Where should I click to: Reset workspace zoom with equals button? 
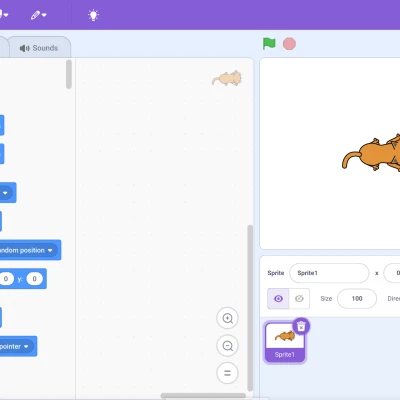[x=227, y=373]
